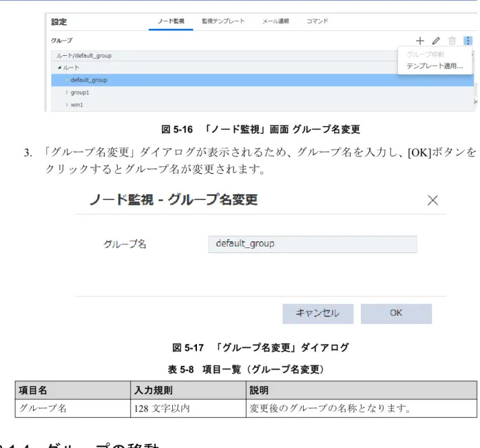Expand the win1 tree node arrow
The height and width of the screenshot is (448, 480).
67,105
